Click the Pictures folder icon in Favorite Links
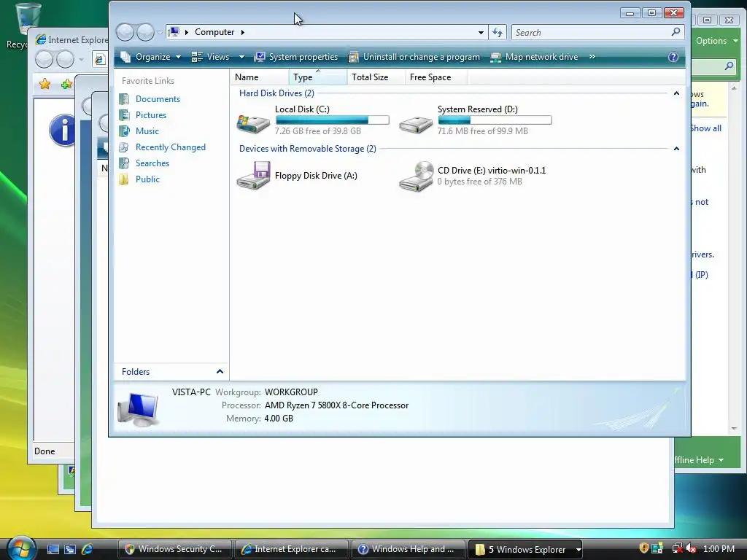 (124, 115)
